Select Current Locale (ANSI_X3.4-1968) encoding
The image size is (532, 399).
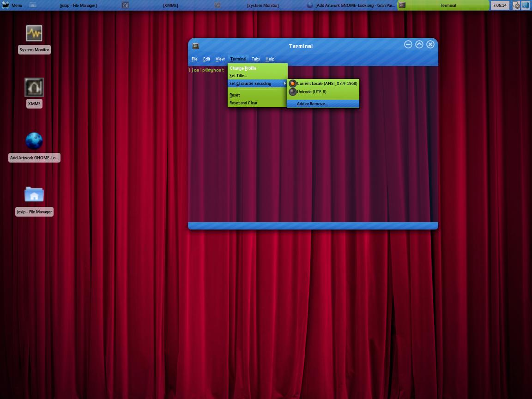click(x=323, y=84)
